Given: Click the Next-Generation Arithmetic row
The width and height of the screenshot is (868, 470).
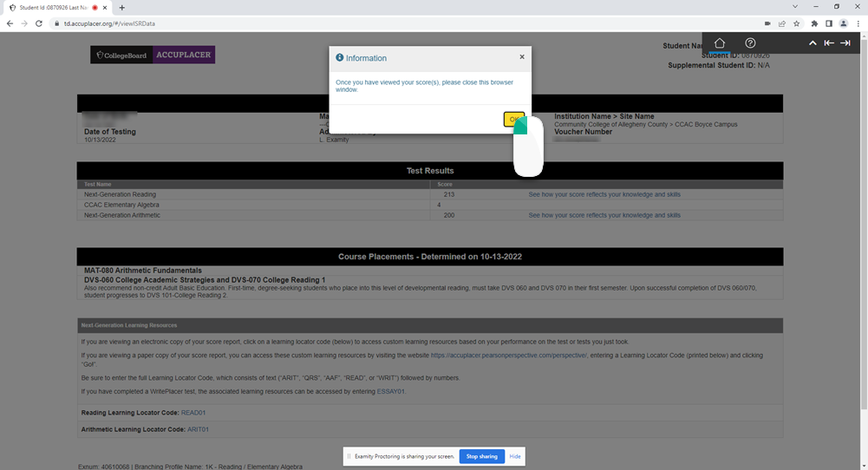Looking at the screenshot, I should (x=429, y=215).
